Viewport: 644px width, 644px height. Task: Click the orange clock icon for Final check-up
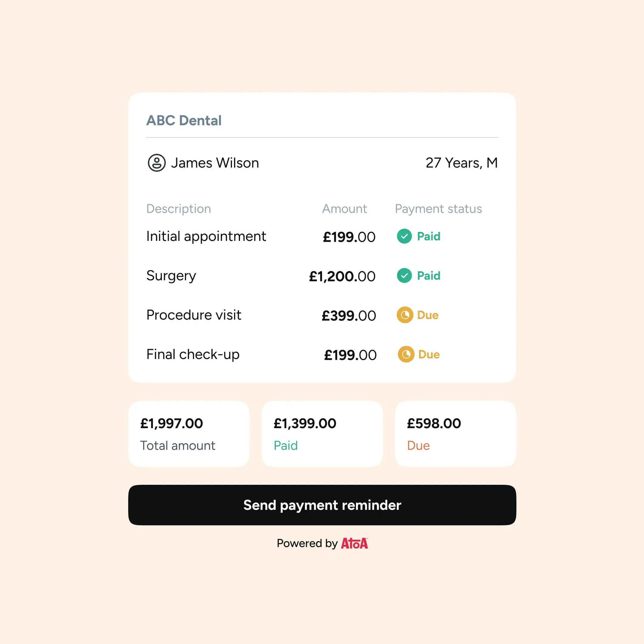point(406,354)
